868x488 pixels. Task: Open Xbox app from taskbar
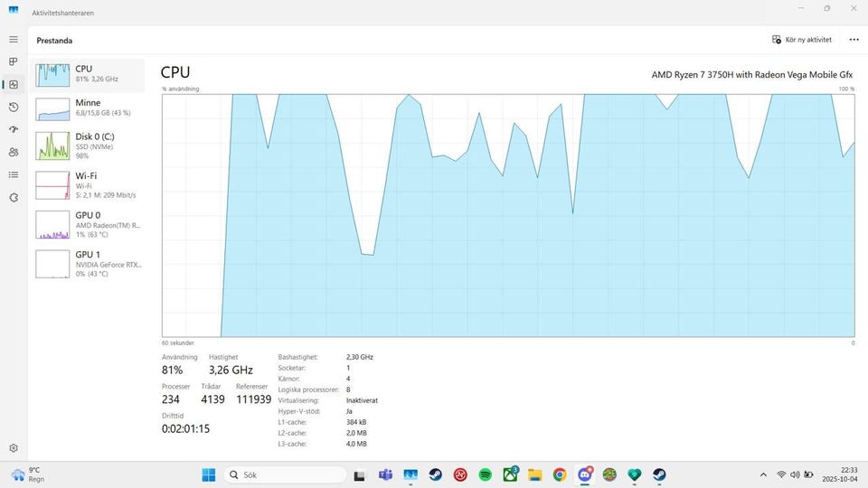pyautogui.click(x=510, y=474)
